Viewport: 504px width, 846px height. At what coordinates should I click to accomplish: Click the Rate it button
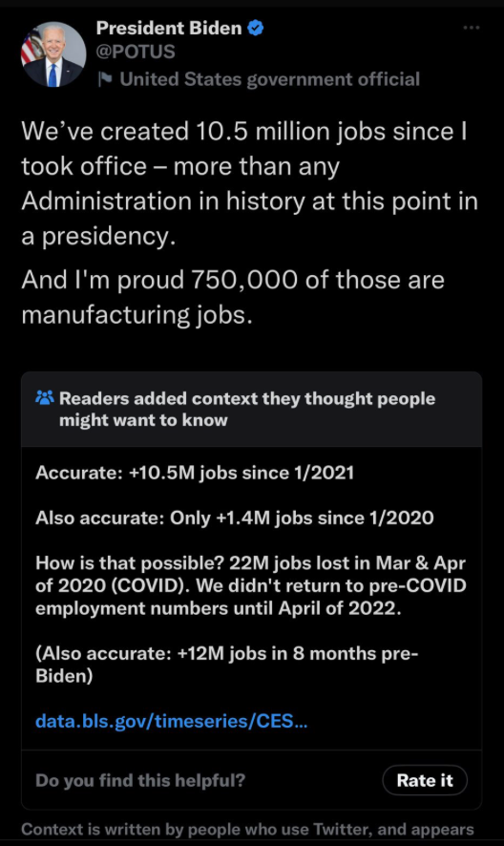[425, 780]
